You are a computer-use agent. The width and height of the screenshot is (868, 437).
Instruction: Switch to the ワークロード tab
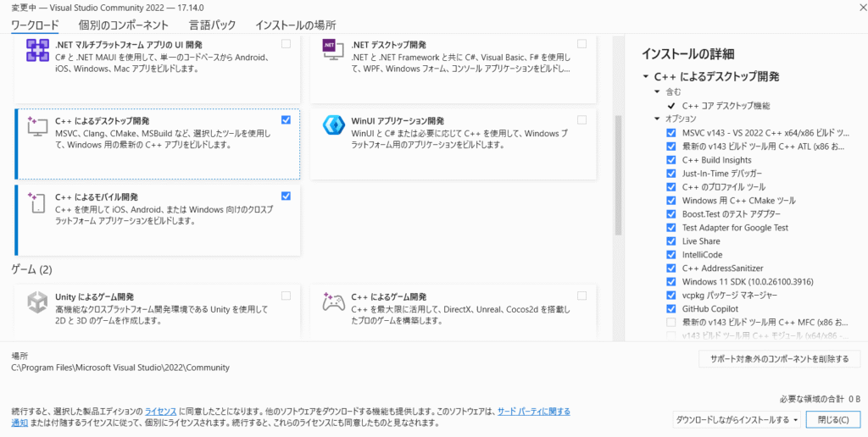point(36,25)
